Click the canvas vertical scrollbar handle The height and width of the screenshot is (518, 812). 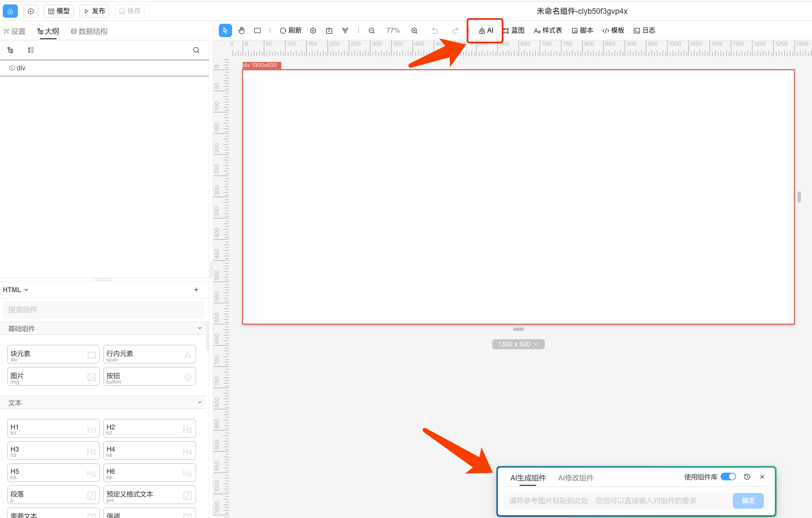coord(799,197)
